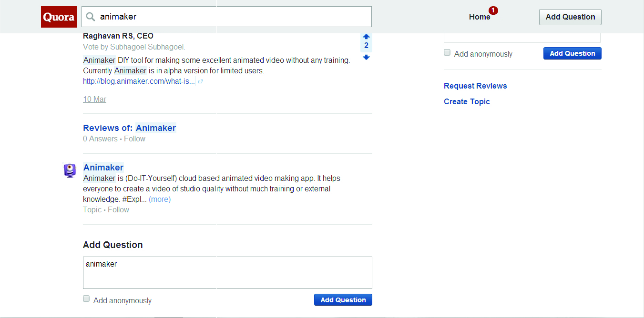Click the Add Question text area
The height and width of the screenshot is (318, 644).
(x=227, y=273)
